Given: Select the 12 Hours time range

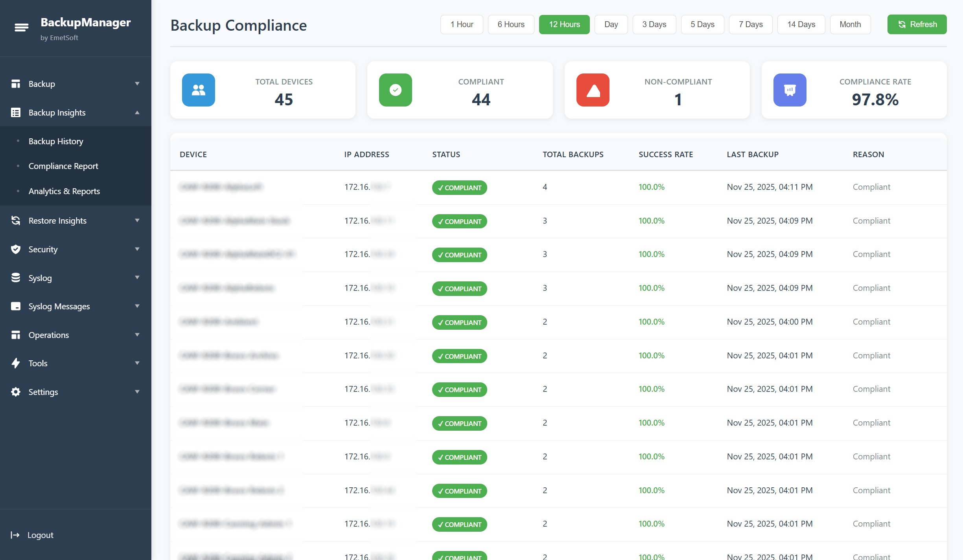Looking at the screenshot, I should pyautogui.click(x=564, y=24).
